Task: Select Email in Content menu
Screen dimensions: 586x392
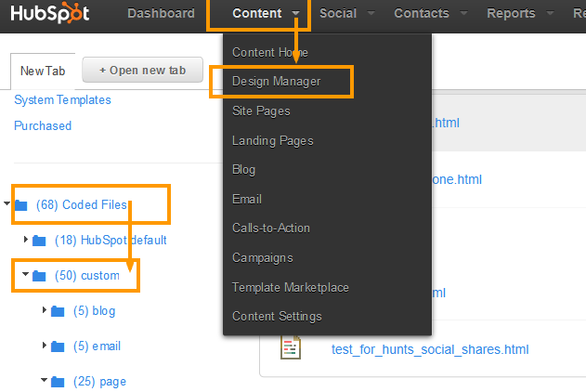Action: pos(247,199)
